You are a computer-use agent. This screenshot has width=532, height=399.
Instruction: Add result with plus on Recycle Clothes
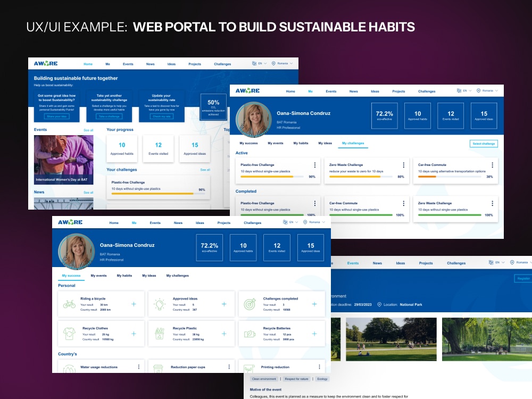coord(134,334)
